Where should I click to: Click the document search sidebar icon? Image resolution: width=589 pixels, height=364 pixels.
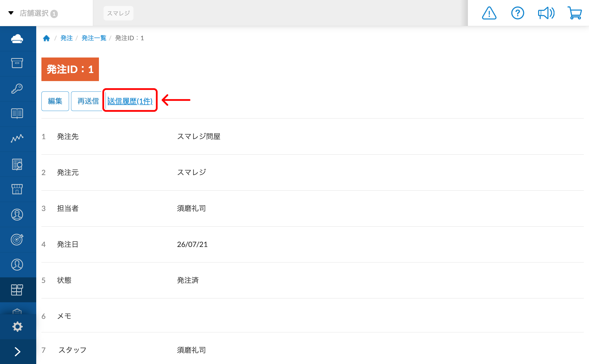[x=17, y=164]
